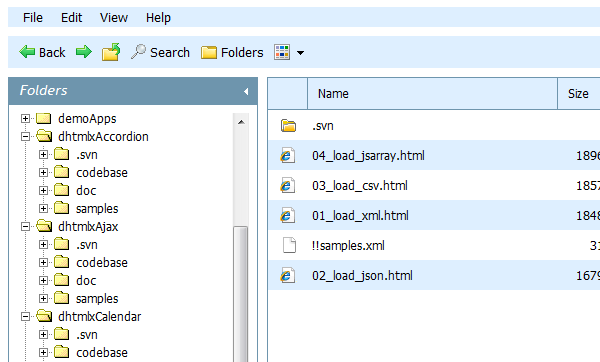The height and width of the screenshot is (362, 600).
Task: Click the view mode grid icon
Action: coord(282,52)
